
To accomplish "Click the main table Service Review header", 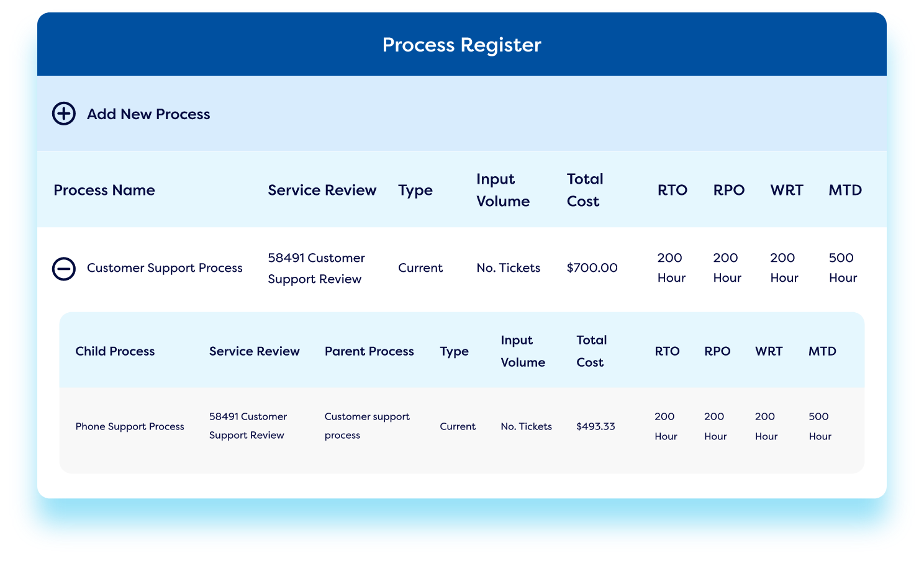I will coord(322,190).
